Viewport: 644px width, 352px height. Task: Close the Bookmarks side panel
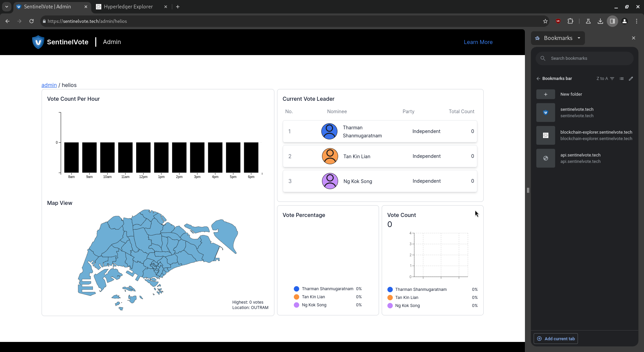(x=633, y=38)
